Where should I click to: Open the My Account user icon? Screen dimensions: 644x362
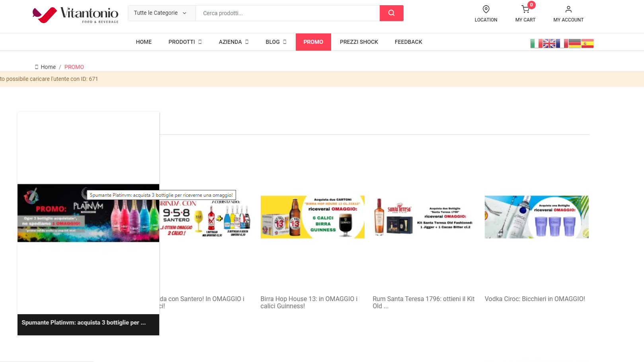tap(568, 9)
